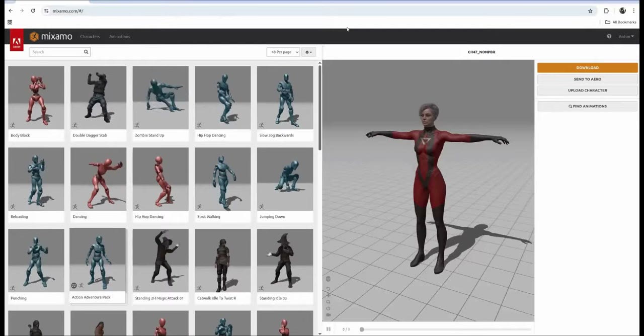Click the 0 / 0 frame counter
Image resolution: width=644 pixels, height=336 pixels.
tap(346, 329)
